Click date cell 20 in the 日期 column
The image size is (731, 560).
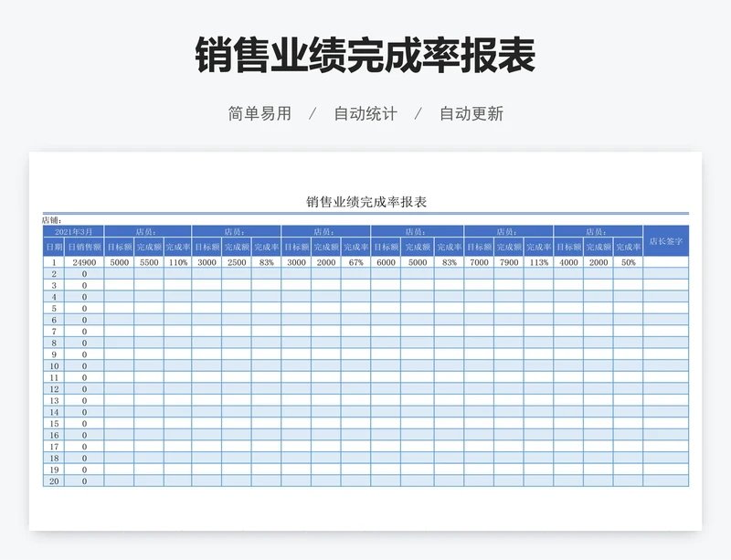[54, 481]
